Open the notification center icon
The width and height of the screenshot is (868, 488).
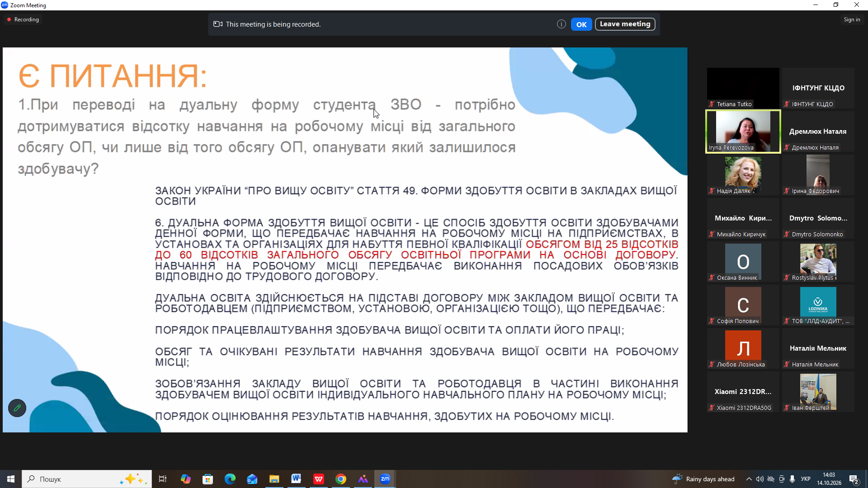click(x=854, y=479)
